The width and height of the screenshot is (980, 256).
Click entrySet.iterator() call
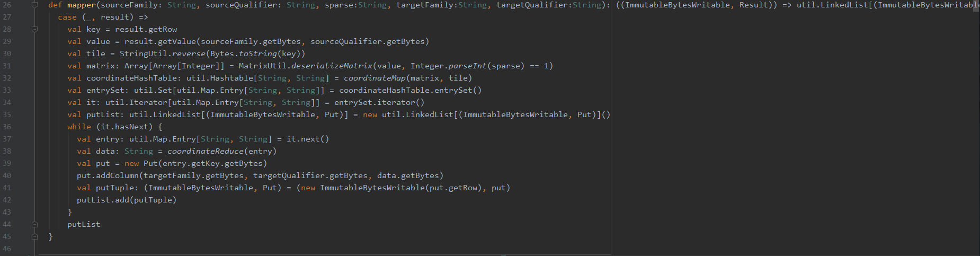(x=379, y=102)
